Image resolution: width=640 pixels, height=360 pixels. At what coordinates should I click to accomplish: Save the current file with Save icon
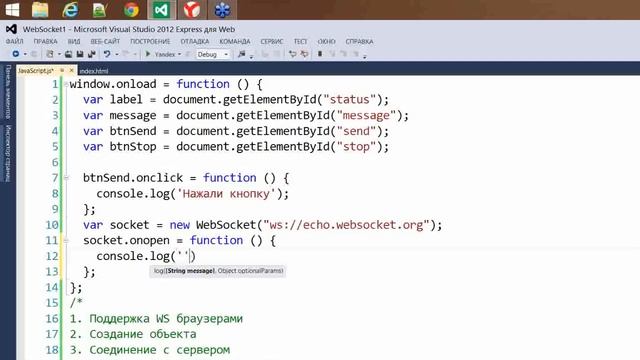[80, 54]
